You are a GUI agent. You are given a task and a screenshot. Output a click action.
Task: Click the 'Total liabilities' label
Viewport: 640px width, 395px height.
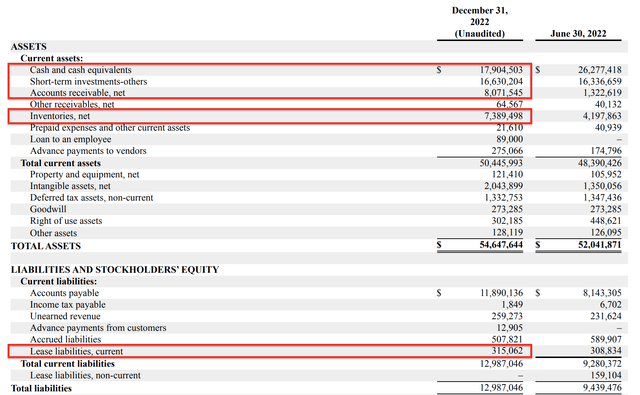pos(41,388)
